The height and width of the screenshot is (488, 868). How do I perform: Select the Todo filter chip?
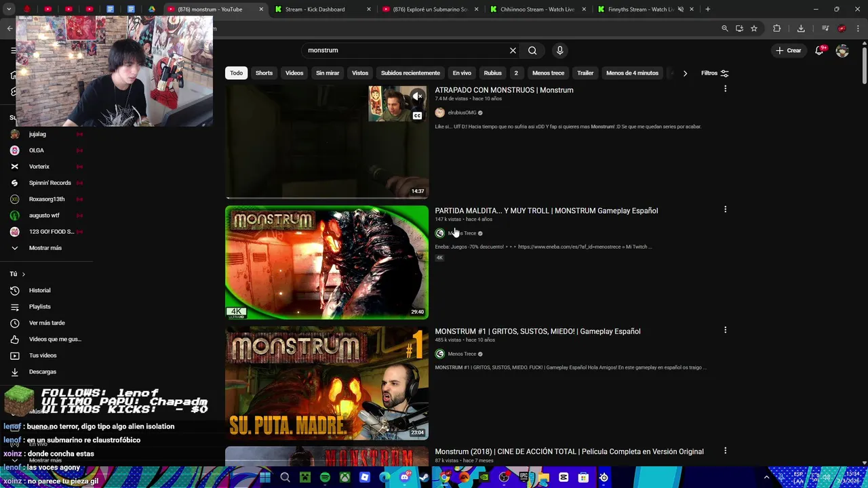click(x=236, y=73)
